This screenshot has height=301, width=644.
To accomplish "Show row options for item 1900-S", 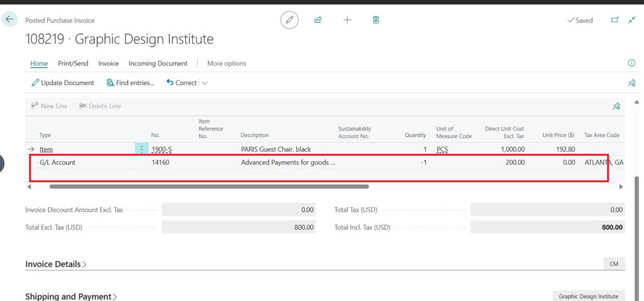I will [x=142, y=149].
